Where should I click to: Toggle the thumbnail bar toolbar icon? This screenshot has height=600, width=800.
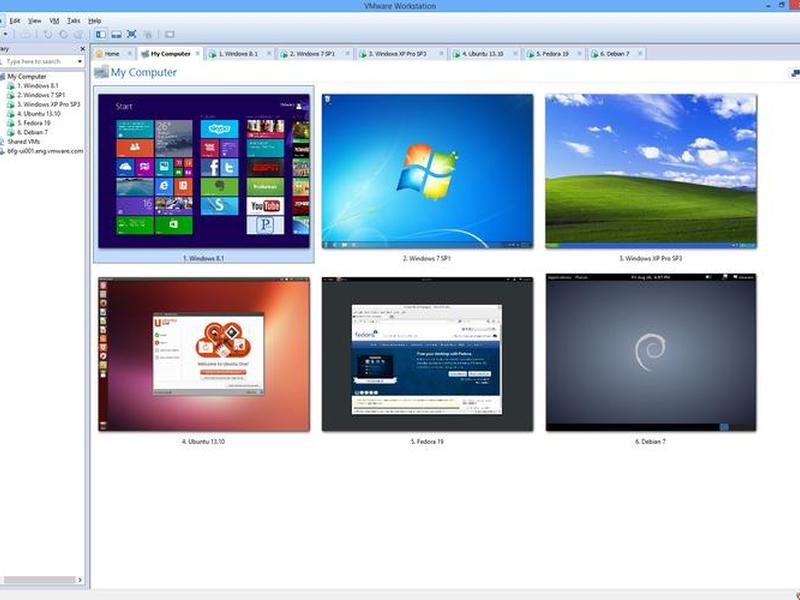click(116, 35)
